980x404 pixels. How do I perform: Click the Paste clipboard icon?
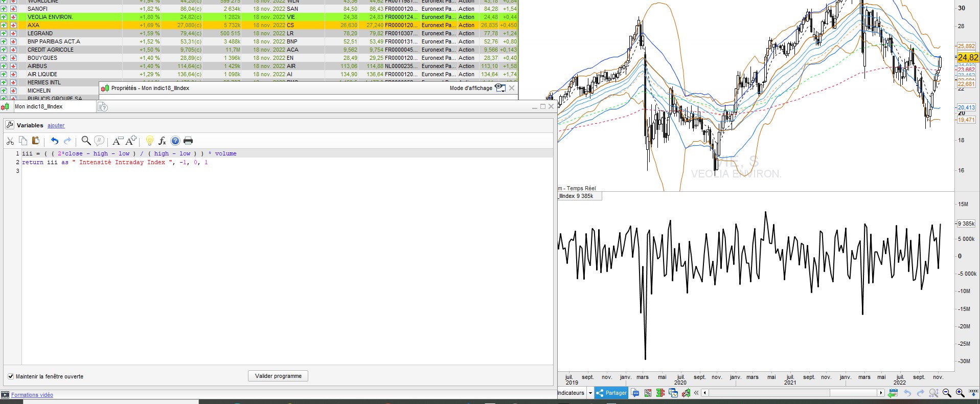35,141
